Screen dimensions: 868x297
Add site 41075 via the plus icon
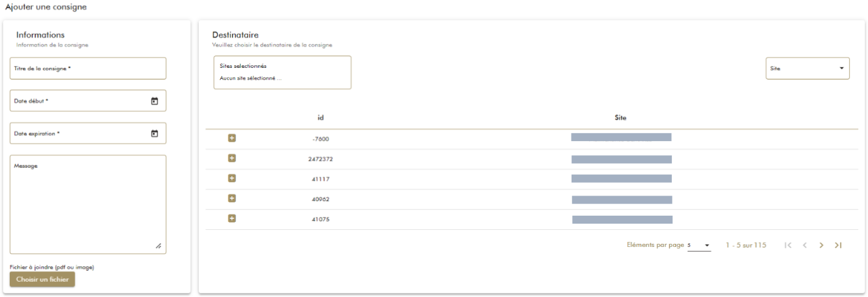point(232,219)
